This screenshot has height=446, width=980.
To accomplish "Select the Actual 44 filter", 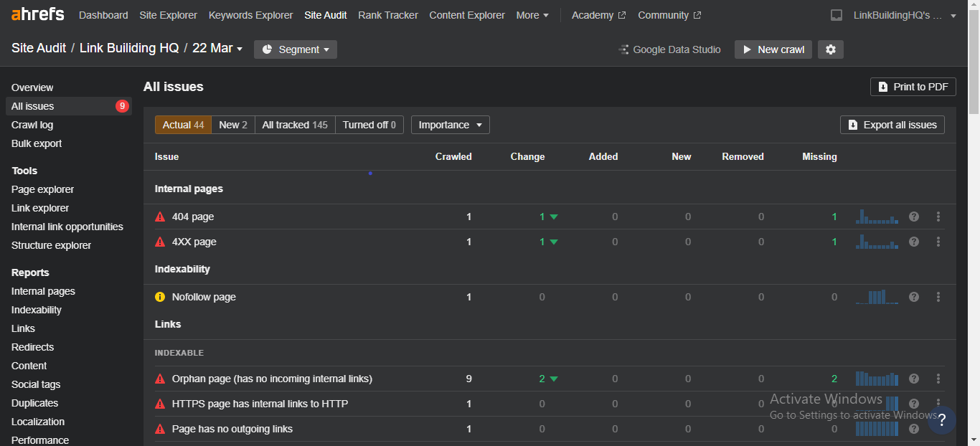I will 183,125.
